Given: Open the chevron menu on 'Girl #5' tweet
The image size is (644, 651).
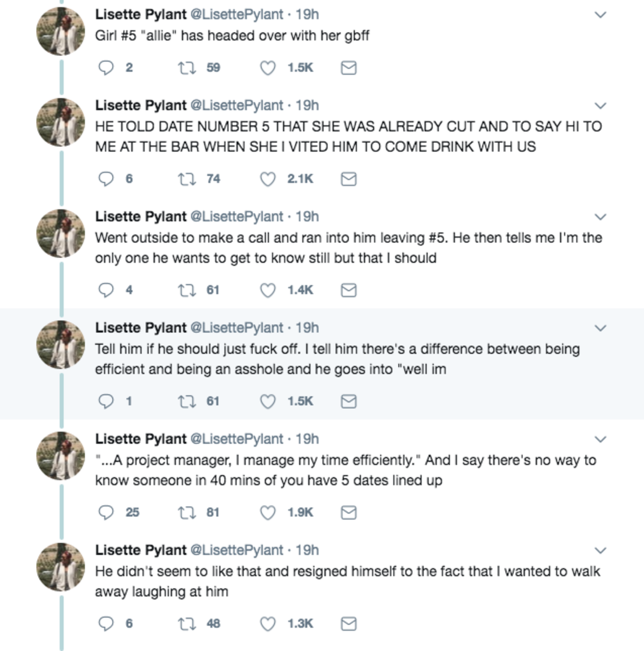Looking at the screenshot, I should (x=600, y=15).
